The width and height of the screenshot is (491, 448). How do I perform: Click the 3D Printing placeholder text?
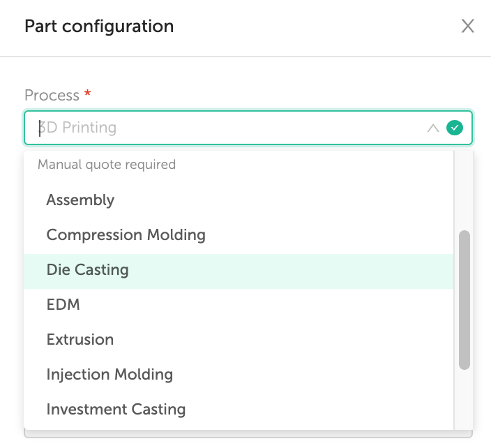point(77,128)
